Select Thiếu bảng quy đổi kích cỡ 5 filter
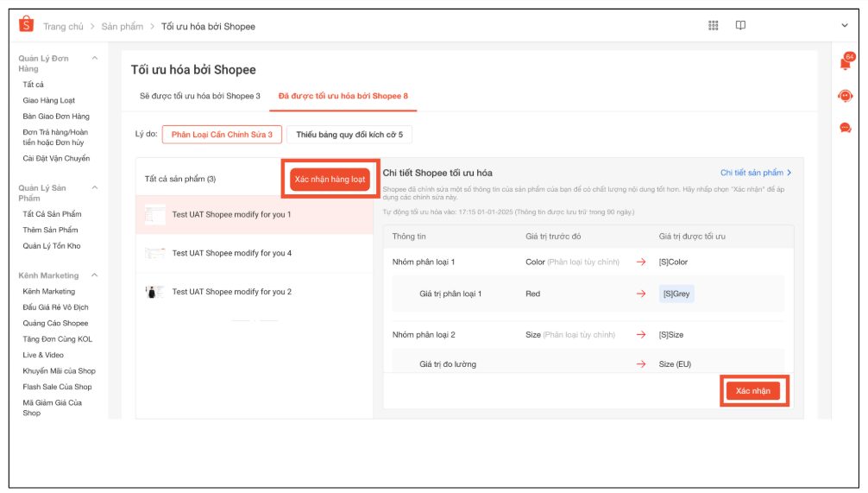The height and width of the screenshot is (493, 868). [349, 135]
